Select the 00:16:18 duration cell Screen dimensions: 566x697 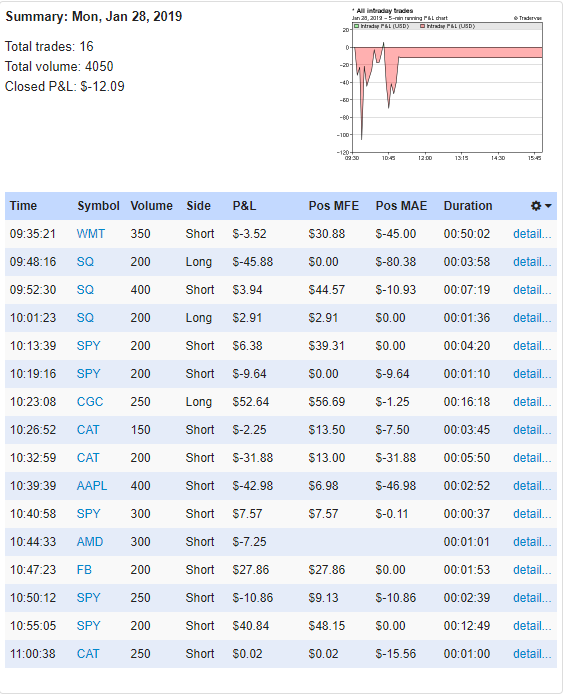(x=467, y=402)
